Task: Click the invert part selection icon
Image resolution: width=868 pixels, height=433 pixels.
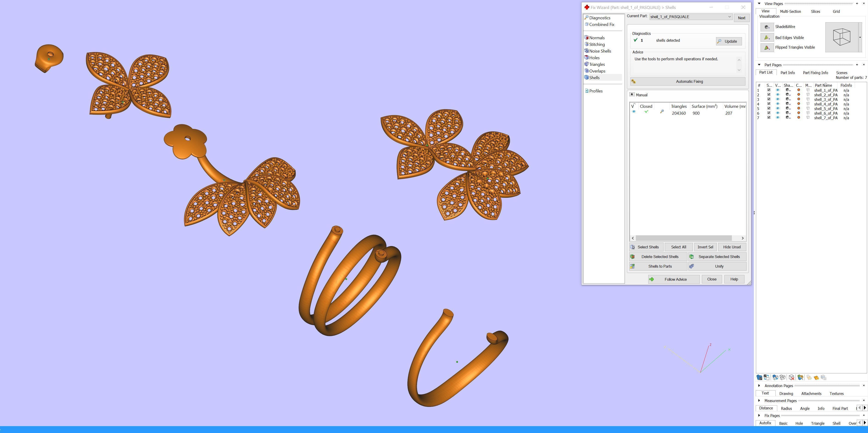Action: pos(766,377)
